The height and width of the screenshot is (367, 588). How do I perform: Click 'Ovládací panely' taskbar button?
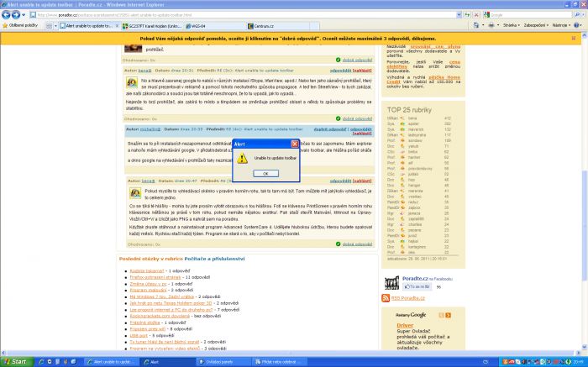tap(224, 362)
